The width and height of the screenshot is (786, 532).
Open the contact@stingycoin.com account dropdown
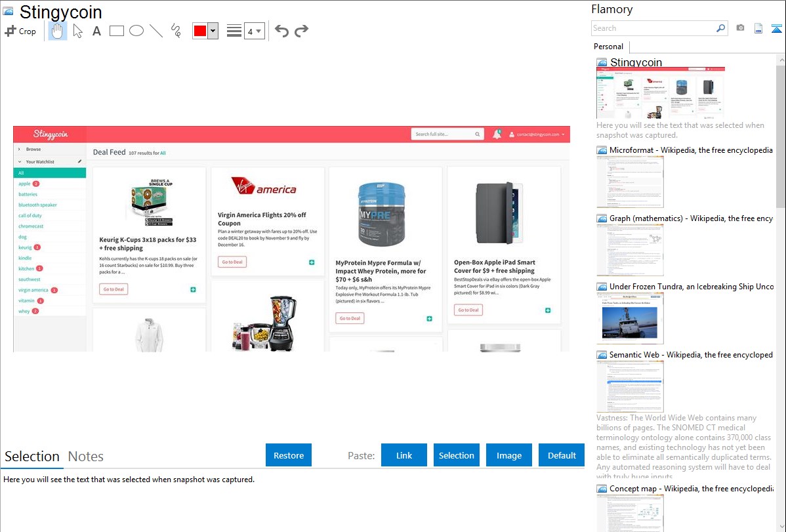537,134
